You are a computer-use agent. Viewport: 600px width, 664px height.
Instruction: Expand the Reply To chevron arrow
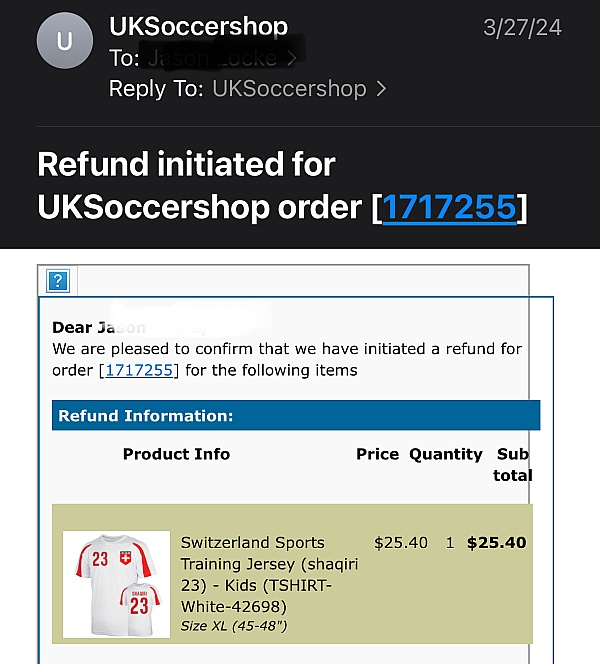[x=381, y=89]
